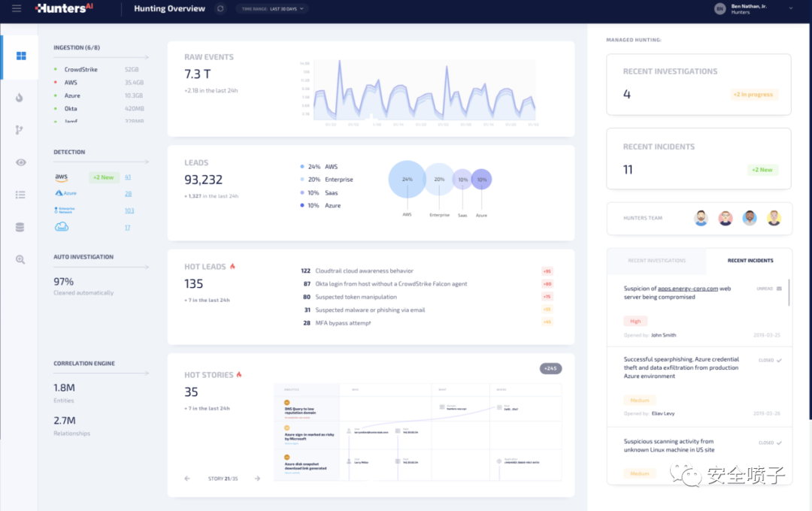Open the hamburger menu

[17, 8]
